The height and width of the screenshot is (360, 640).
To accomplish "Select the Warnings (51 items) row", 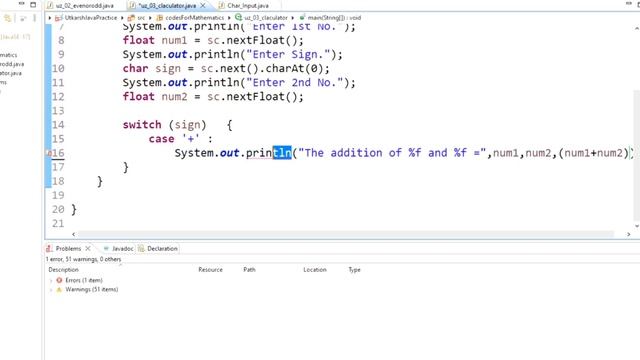I will point(91,289).
